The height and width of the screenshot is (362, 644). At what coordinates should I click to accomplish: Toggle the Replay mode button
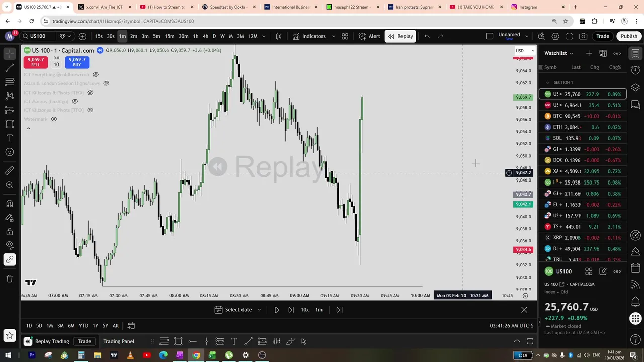point(400,36)
